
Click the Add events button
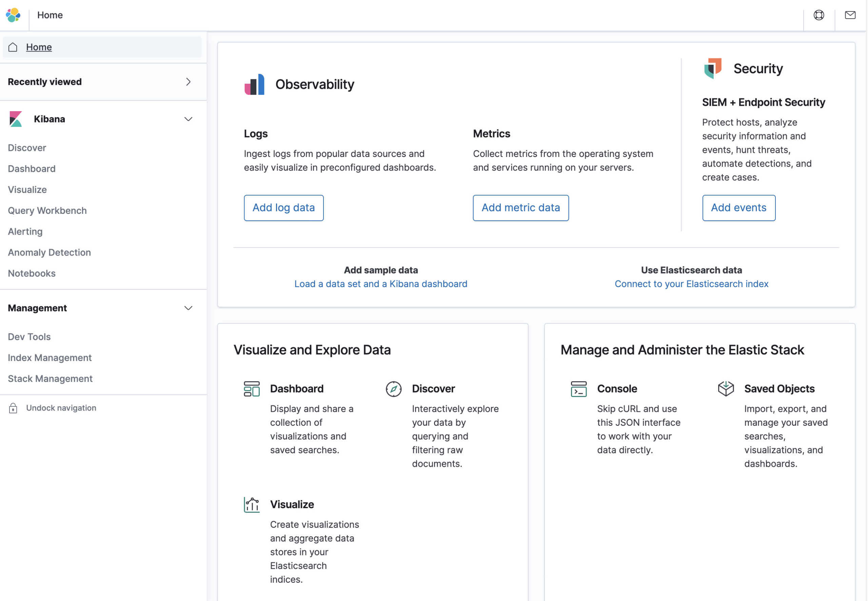(738, 208)
